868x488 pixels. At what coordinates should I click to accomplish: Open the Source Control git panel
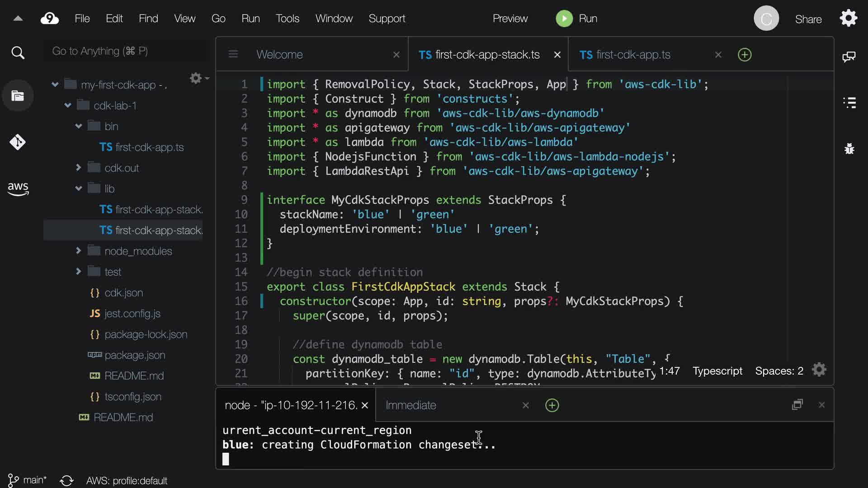click(18, 142)
